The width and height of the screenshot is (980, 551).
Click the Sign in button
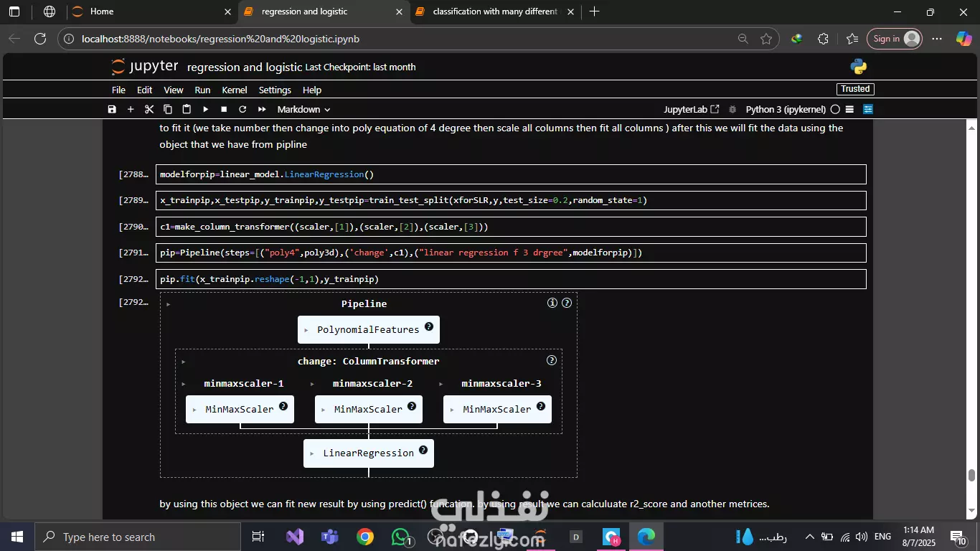[x=893, y=39]
